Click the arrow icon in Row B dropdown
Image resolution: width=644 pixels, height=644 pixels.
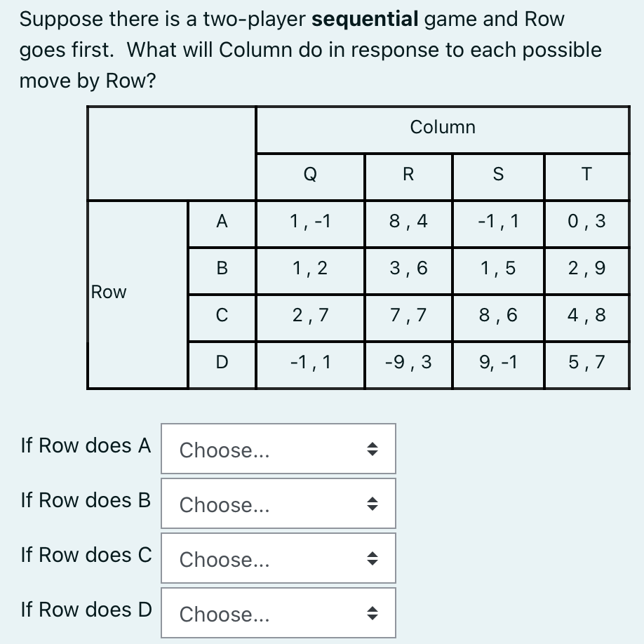[x=372, y=504]
